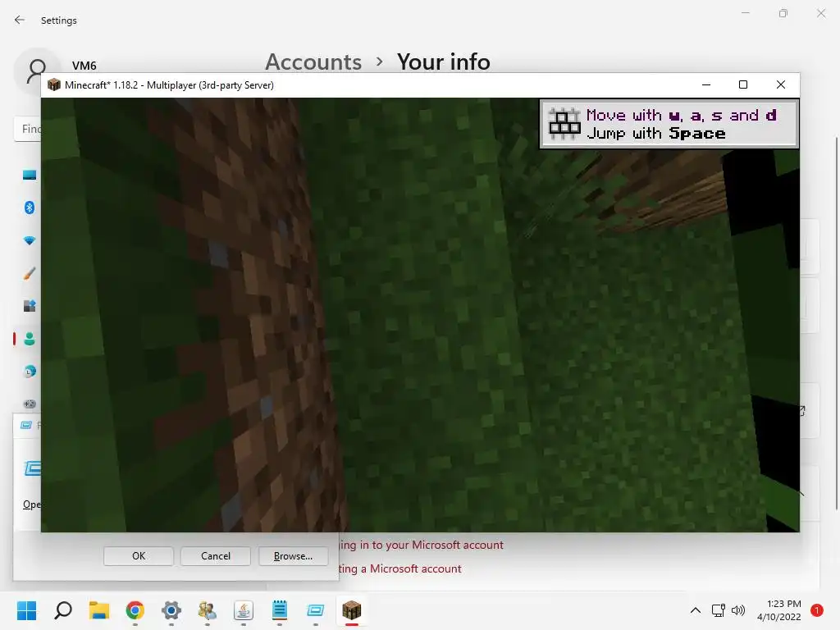Click the Your info heading
The image size is (840, 630).
pyautogui.click(x=444, y=62)
